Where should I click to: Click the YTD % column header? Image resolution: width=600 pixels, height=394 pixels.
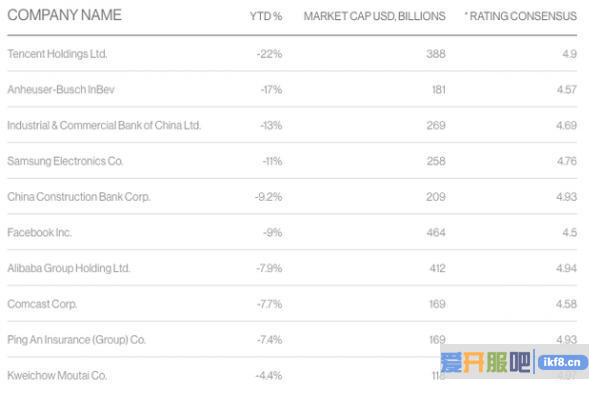pos(266,16)
